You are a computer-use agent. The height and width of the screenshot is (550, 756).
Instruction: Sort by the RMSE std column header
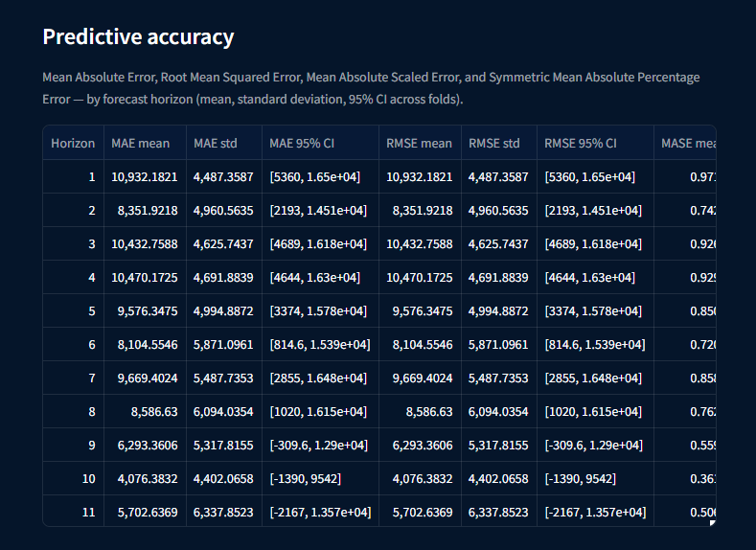coord(499,143)
